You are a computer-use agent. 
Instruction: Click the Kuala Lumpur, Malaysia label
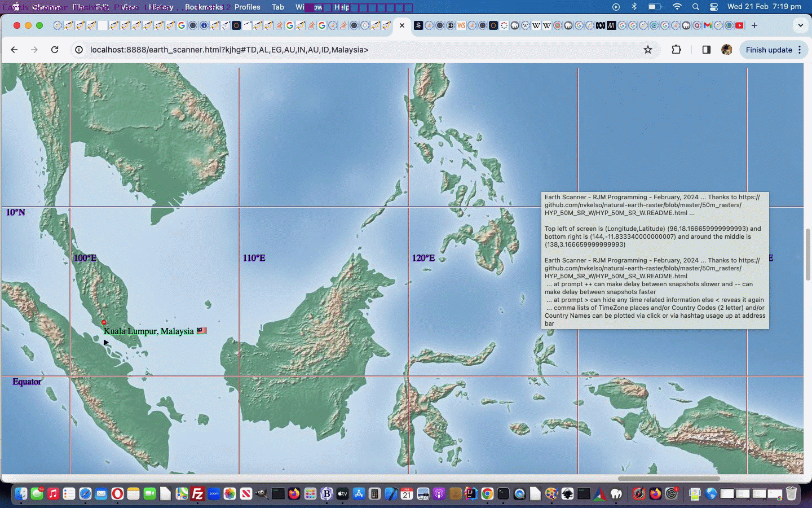tap(148, 331)
